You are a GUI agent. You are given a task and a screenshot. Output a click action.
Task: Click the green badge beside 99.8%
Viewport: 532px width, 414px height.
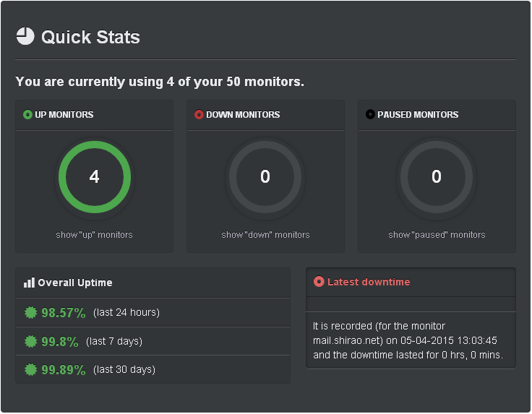(x=30, y=341)
